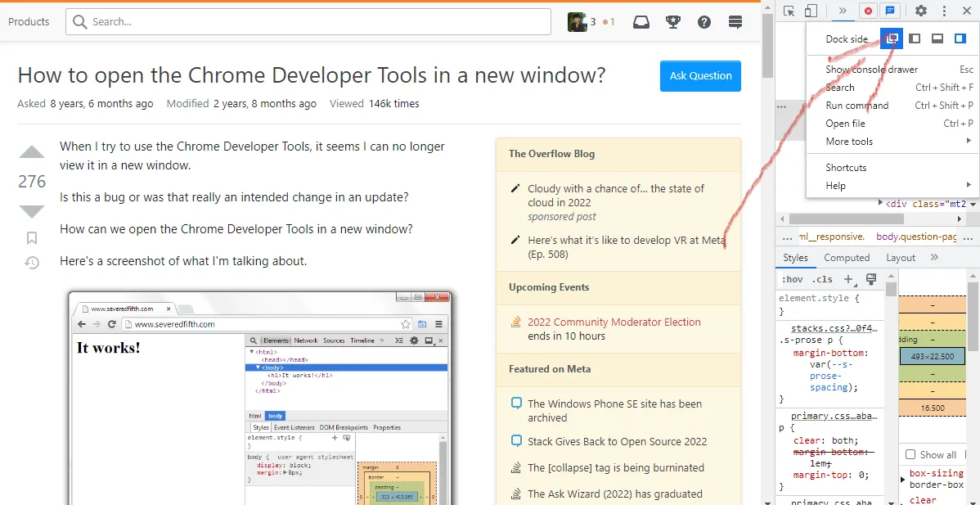Click the search magnifier icon
Viewport: 980px width, 505px height.
pyautogui.click(x=79, y=22)
